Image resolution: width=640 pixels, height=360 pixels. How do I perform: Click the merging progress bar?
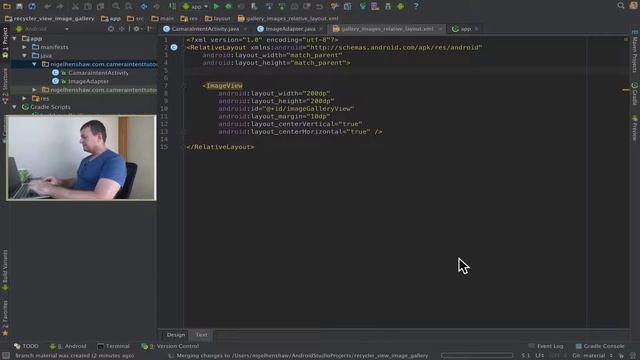pos(477,356)
